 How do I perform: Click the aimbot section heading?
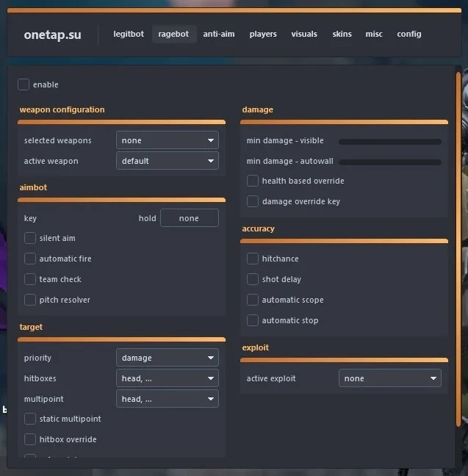pos(33,187)
